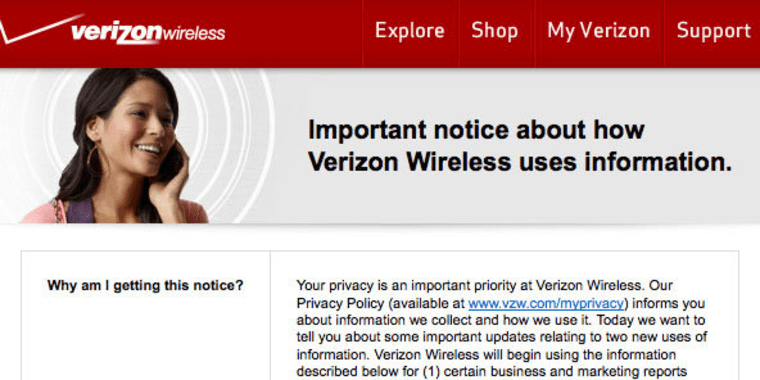Viewport: 760px width, 380px height.
Task: Click 'Verizon Wireless uses information.' headline line
Action: (520, 162)
